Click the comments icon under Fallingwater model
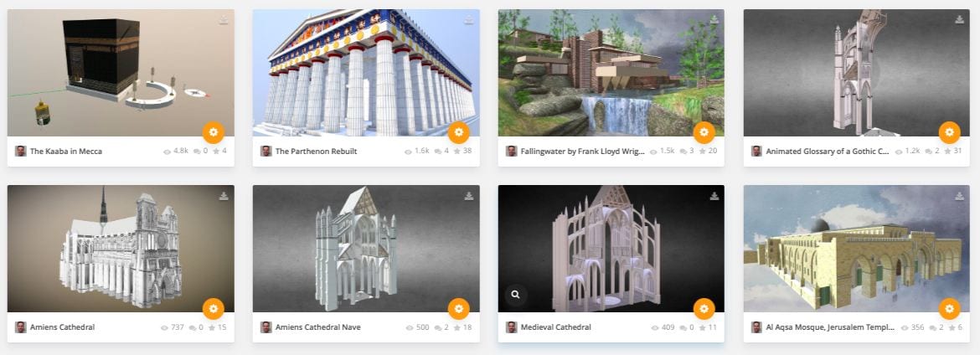This screenshot has height=355, width=980. click(x=683, y=152)
